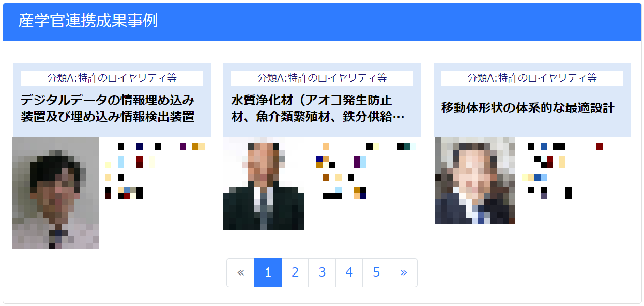Open the 移動体形状の体系的な最適設計 case title

point(528,108)
